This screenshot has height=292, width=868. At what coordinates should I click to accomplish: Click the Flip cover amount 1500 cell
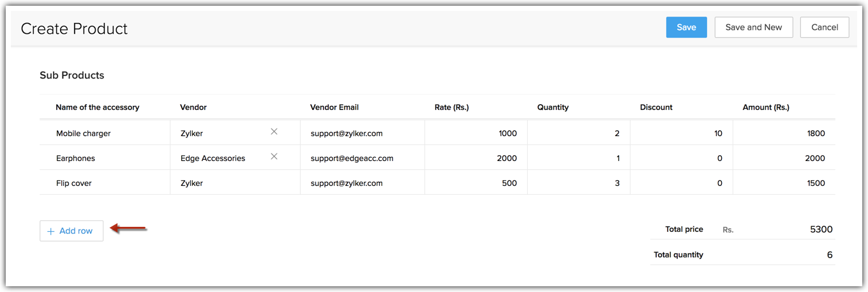(x=784, y=183)
